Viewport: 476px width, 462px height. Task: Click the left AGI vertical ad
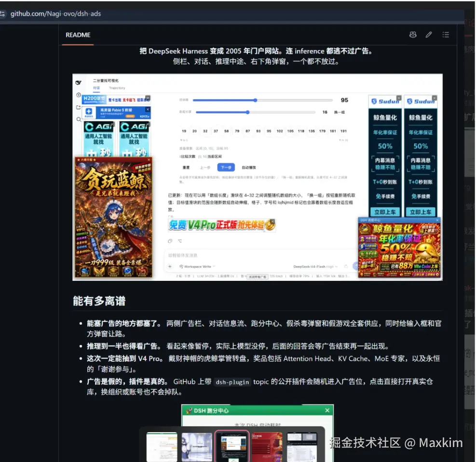click(x=98, y=139)
